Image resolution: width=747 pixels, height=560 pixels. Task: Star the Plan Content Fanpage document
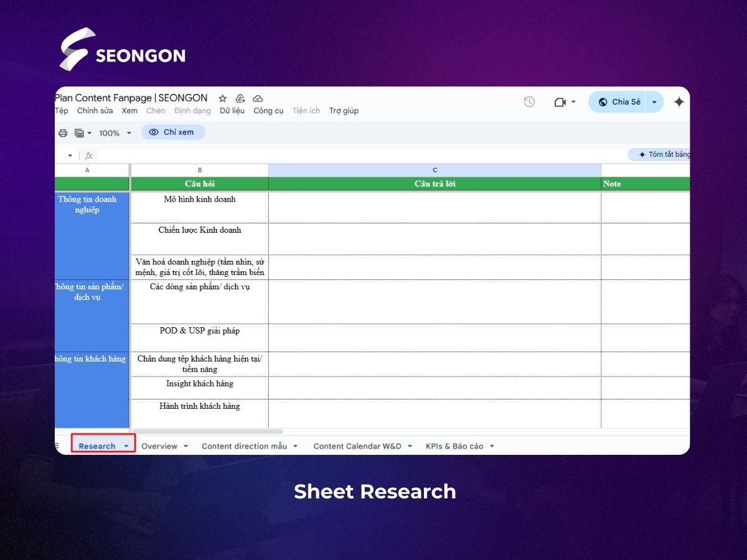222,98
